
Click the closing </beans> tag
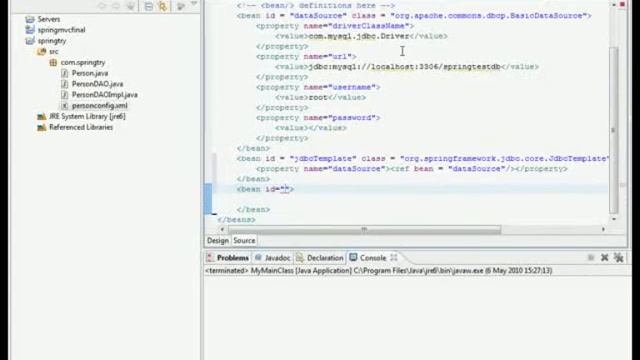pyautogui.click(x=236, y=220)
